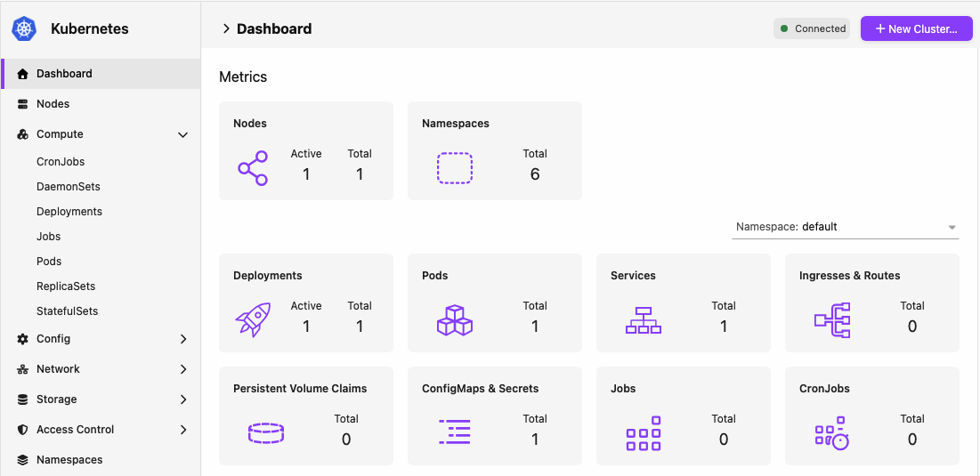Screen dimensions: 980x476
Task: Open CronJobs under Compute
Action: (x=61, y=162)
